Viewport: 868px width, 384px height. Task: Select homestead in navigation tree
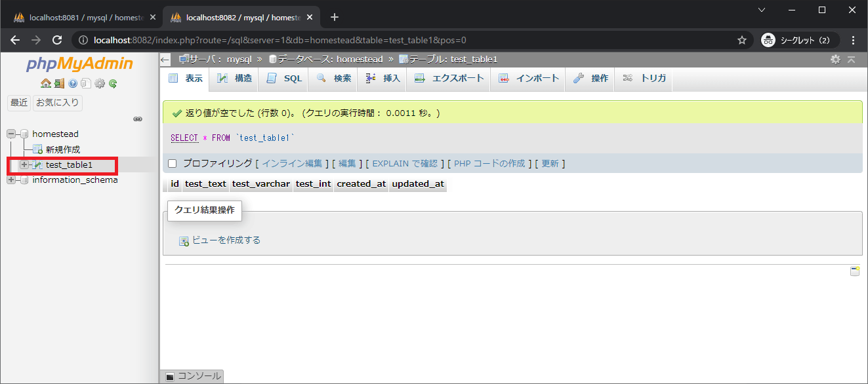[x=55, y=134]
